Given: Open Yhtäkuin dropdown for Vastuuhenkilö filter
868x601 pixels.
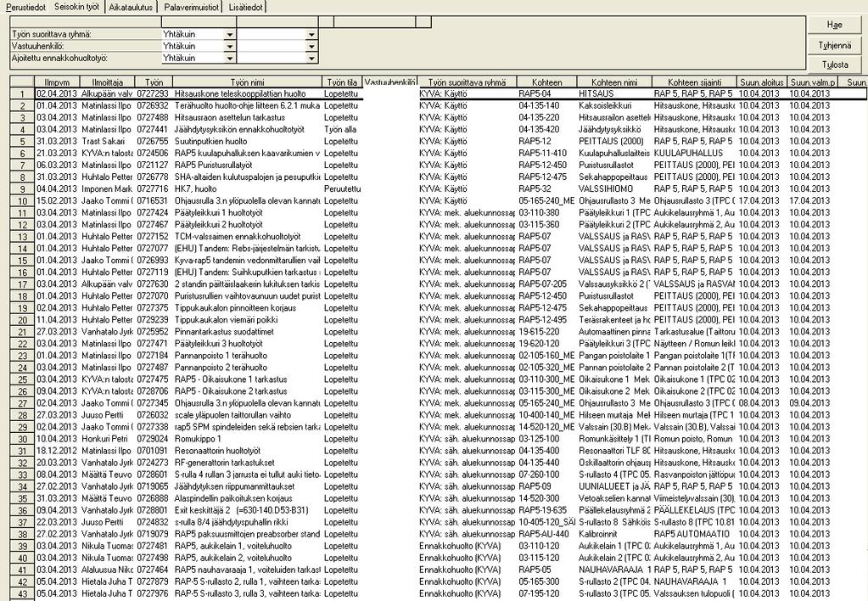Looking at the screenshot, I should click(x=230, y=46).
